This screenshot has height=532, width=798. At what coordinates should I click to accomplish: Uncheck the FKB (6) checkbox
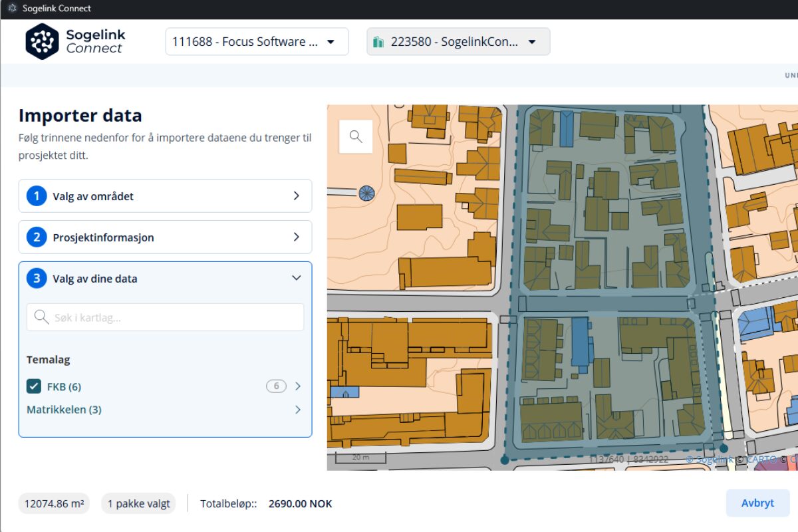34,386
